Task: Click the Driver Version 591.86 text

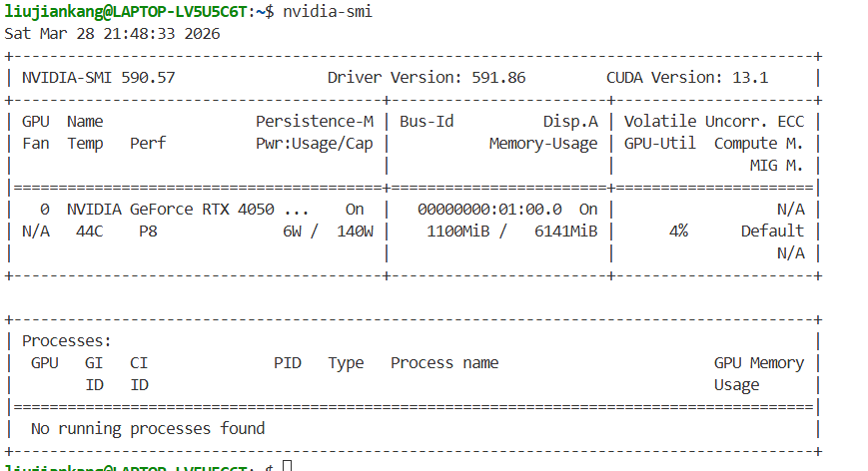Action: coord(427,77)
